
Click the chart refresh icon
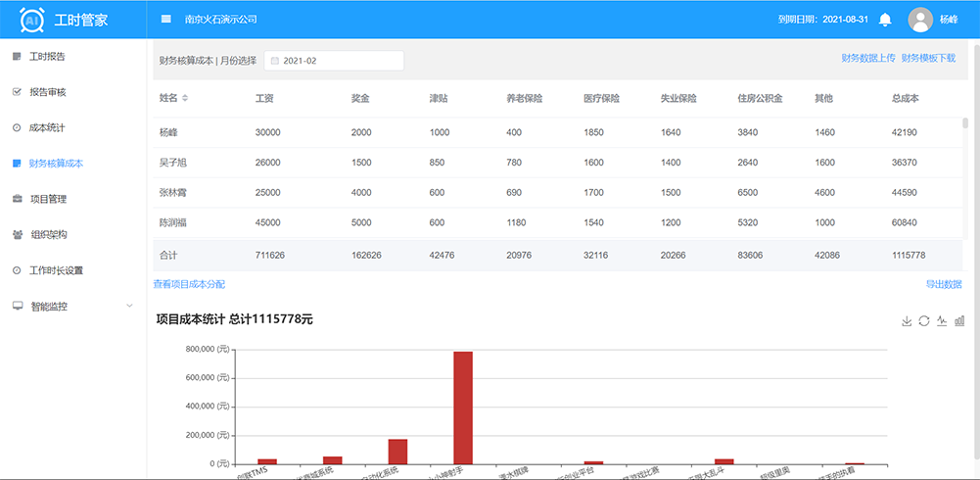tap(924, 321)
